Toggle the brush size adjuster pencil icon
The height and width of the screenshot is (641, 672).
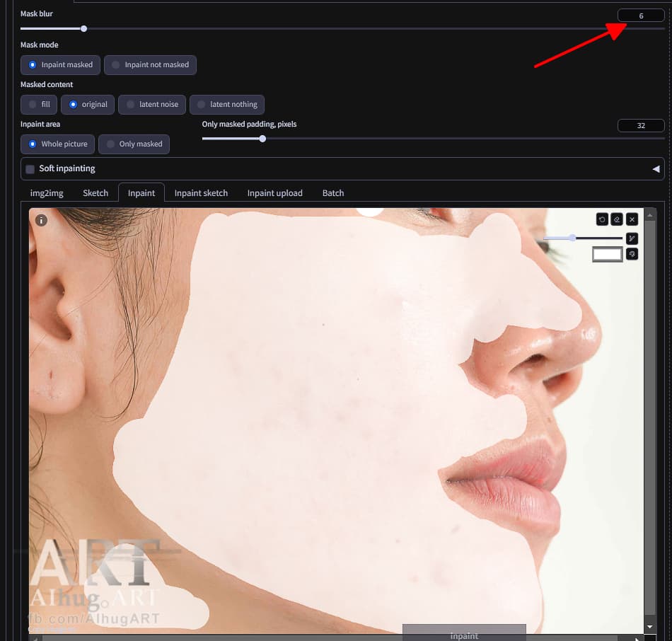coord(632,238)
